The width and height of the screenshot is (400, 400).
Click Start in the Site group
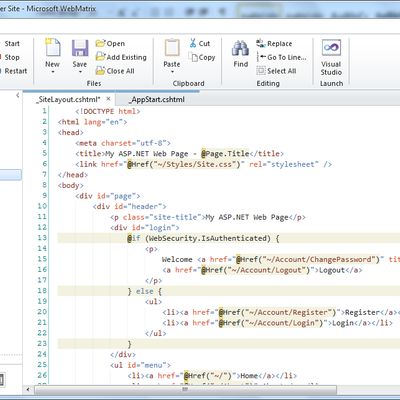[12, 44]
